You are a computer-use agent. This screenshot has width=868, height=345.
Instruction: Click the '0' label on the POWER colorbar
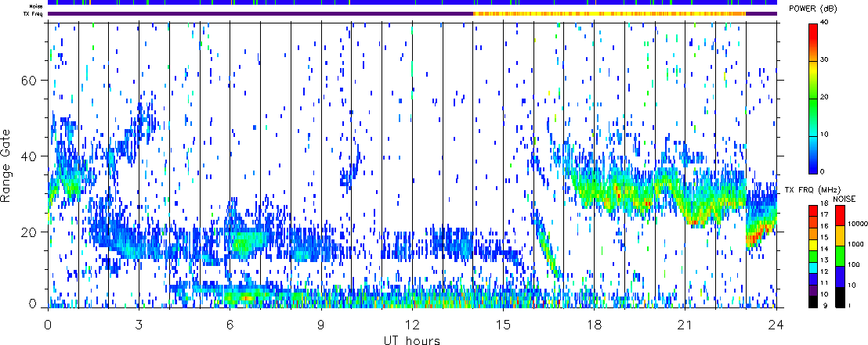822,172
